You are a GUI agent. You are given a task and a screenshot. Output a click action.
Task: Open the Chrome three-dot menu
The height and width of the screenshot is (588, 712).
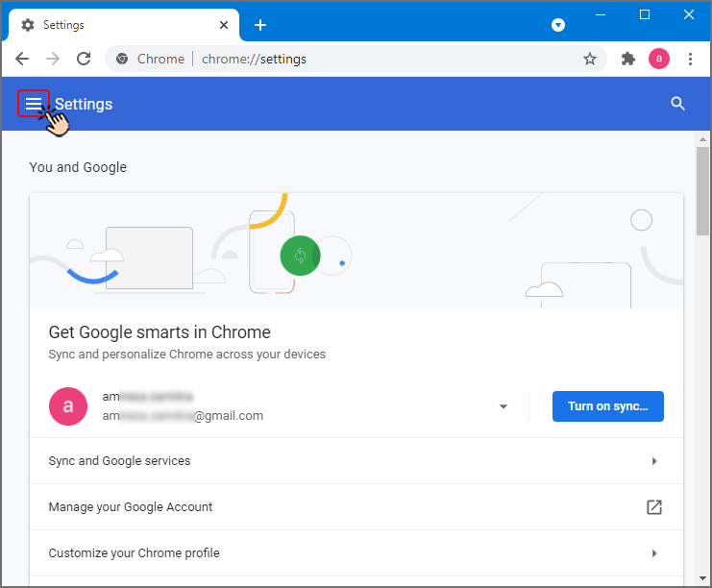(x=690, y=59)
